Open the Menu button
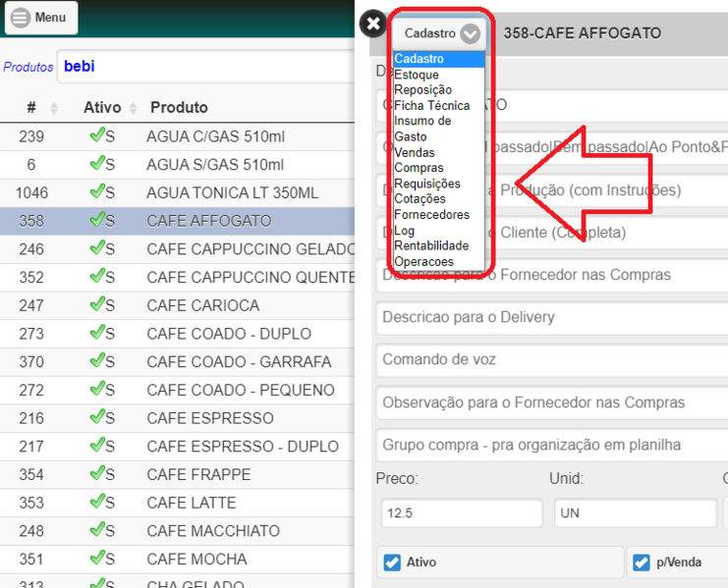This screenshot has height=588, width=728. (41, 18)
